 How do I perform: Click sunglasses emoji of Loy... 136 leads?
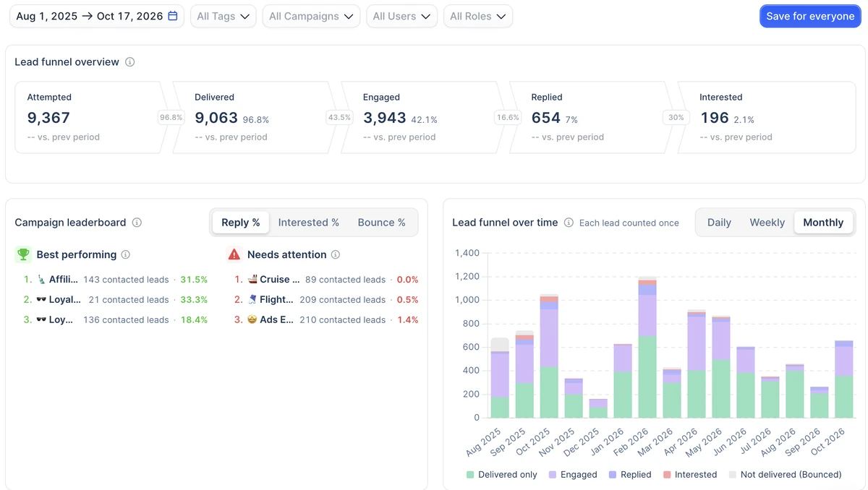point(41,320)
